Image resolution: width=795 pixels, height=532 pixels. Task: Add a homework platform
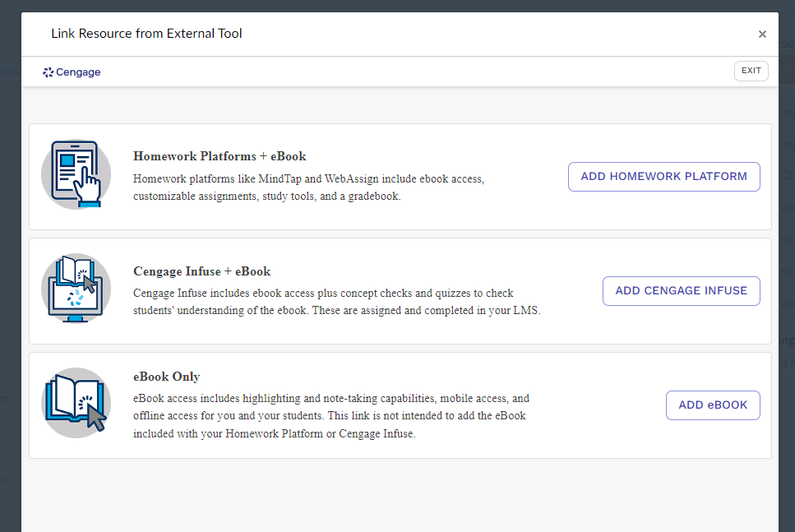tap(663, 177)
